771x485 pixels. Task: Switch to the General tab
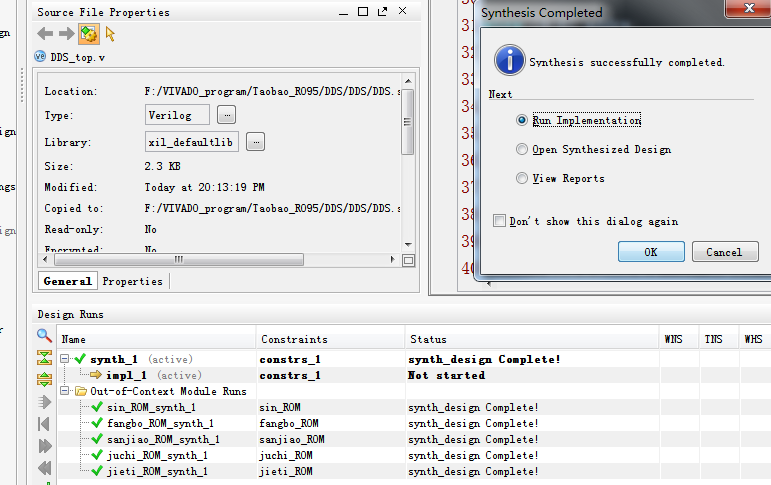[x=68, y=281]
